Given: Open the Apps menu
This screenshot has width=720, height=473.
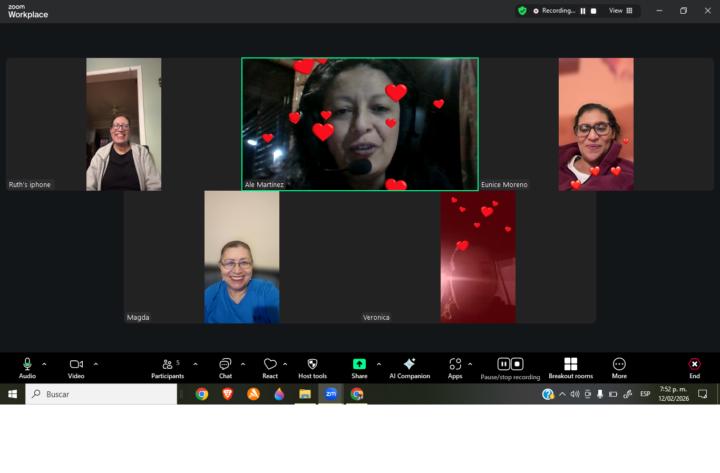Looking at the screenshot, I should coord(455,368).
